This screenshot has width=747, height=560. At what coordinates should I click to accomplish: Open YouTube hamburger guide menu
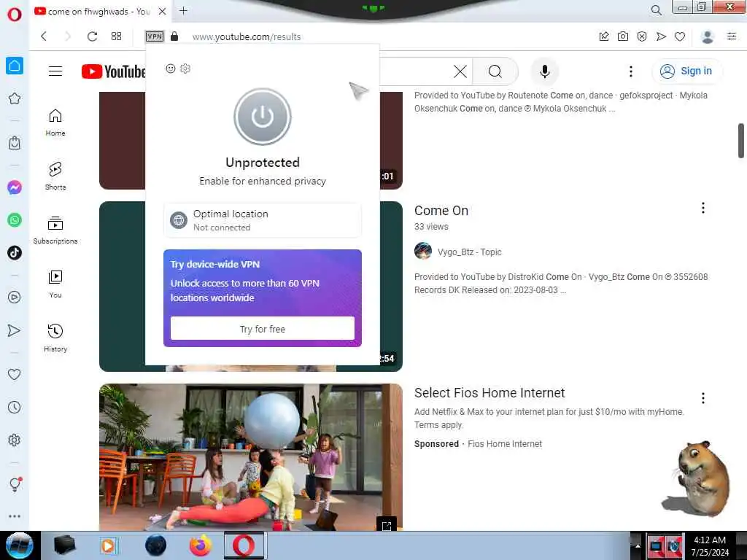point(55,71)
